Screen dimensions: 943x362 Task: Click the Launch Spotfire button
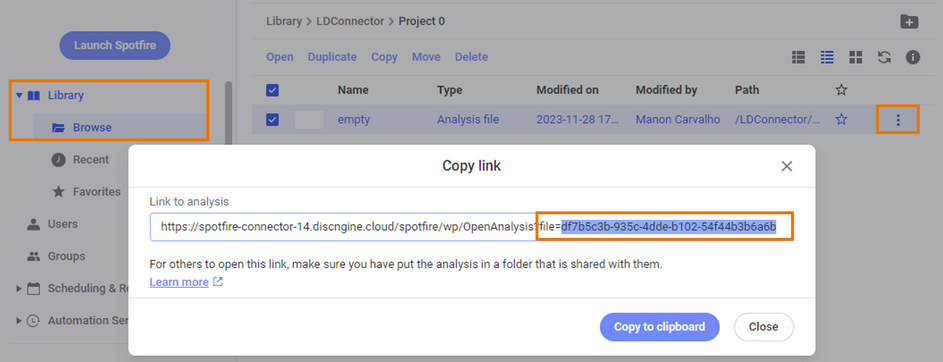114,46
